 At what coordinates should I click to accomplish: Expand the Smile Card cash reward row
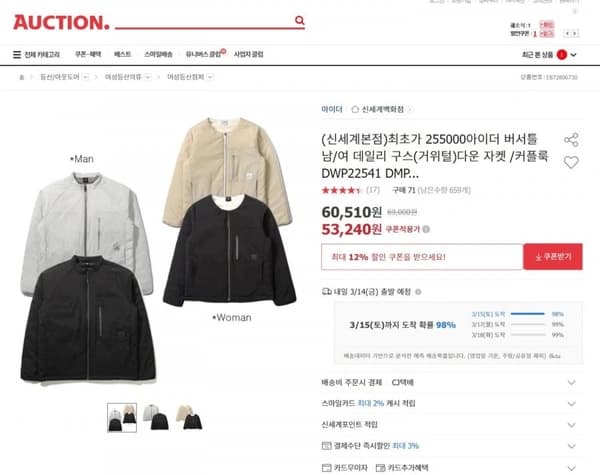[x=452, y=403]
